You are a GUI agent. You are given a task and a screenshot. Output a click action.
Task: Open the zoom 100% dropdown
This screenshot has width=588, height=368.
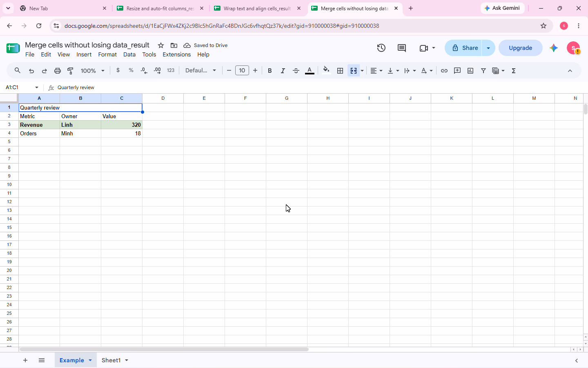click(x=93, y=71)
